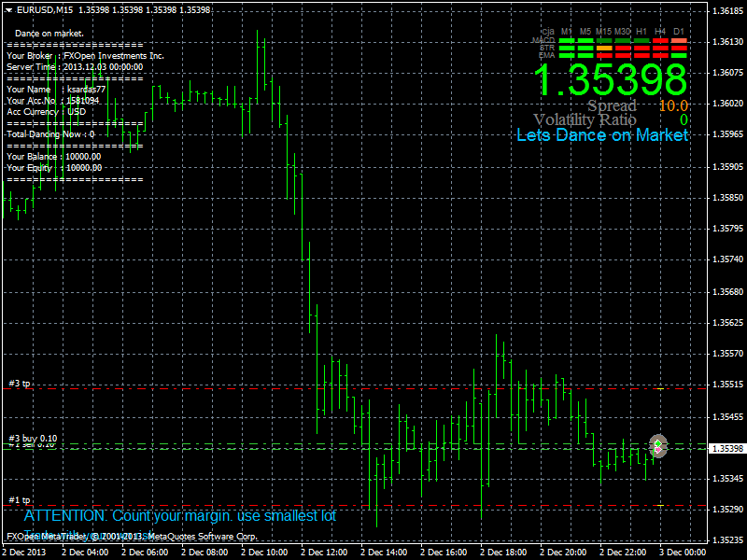The image size is (747, 560).
Task: Click the red STR bar under M30
Action: (x=623, y=49)
